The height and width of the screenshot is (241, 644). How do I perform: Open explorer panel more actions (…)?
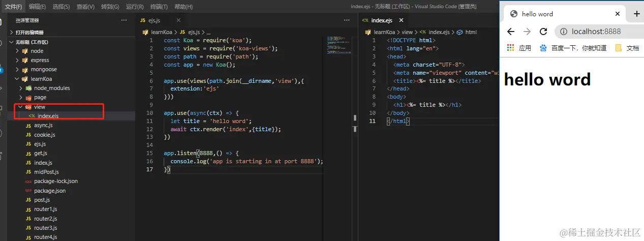pyautogui.click(x=124, y=20)
